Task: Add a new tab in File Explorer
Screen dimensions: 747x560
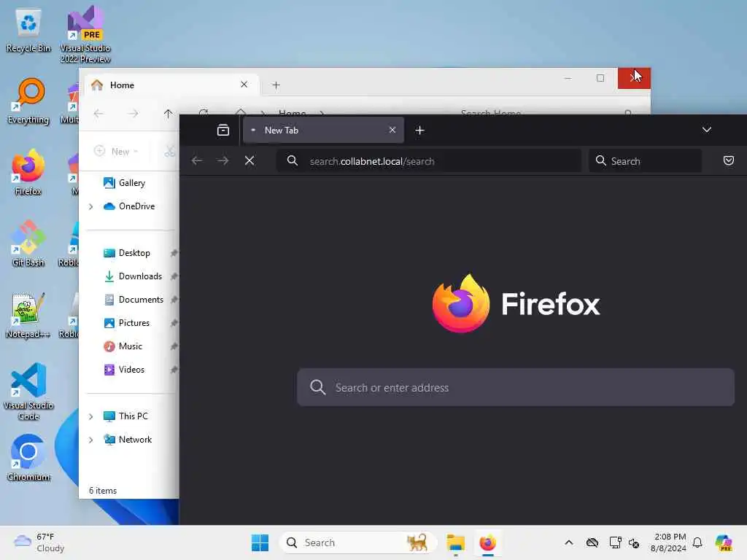Action: point(276,85)
